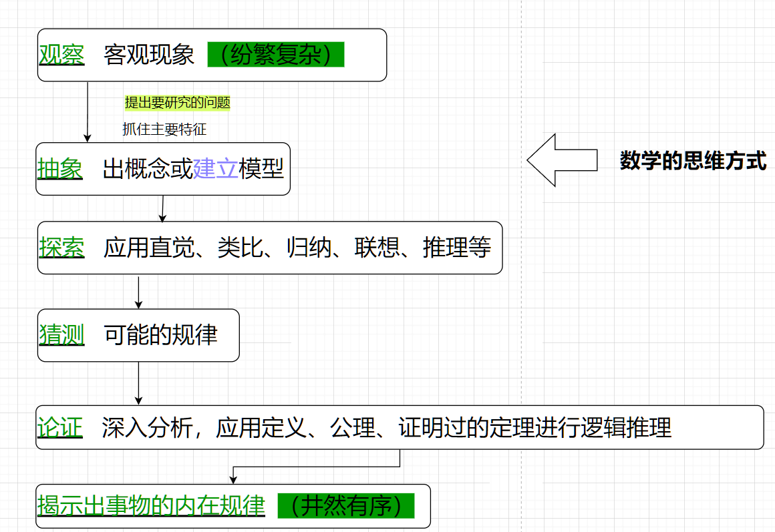775x532 pixels.
Task: Click the blue text 建立
Action: click(x=215, y=169)
